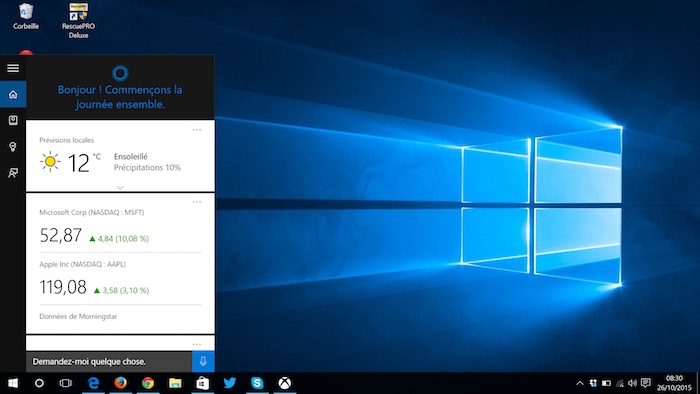The image size is (700, 394).
Task: Open Cortana Feedback icon
Action: coord(13,173)
